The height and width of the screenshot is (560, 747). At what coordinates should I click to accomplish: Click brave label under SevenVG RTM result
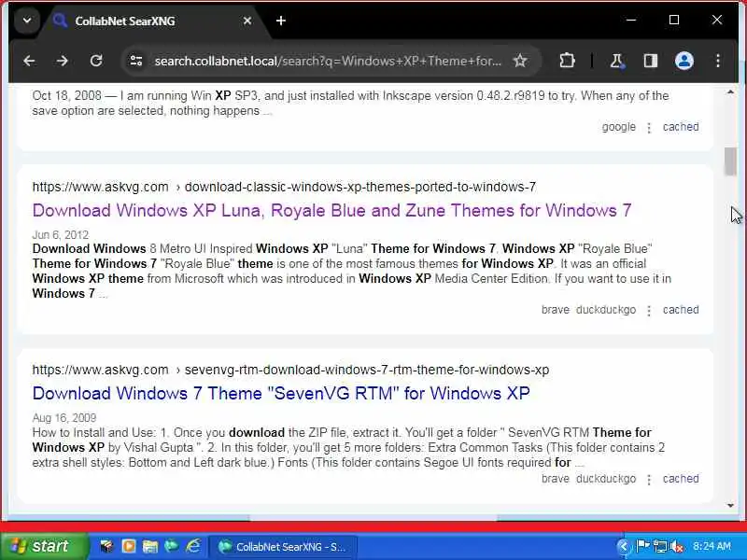[556, 479]
